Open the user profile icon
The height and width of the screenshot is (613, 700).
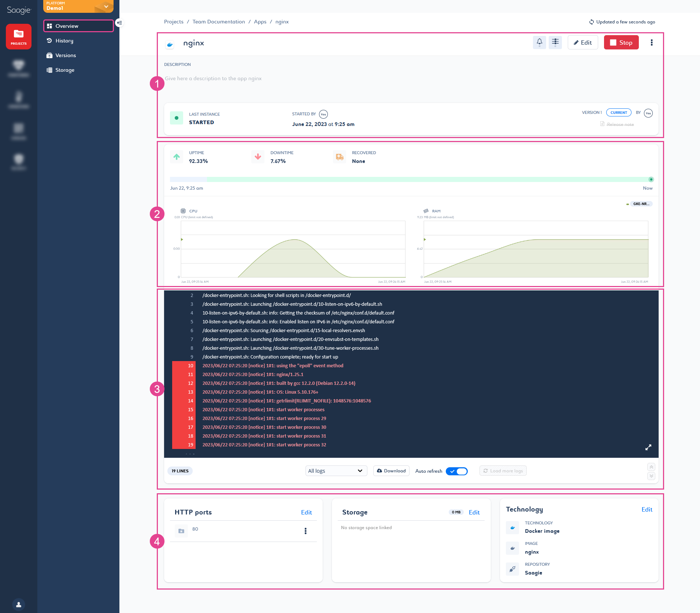pos(19,605)
